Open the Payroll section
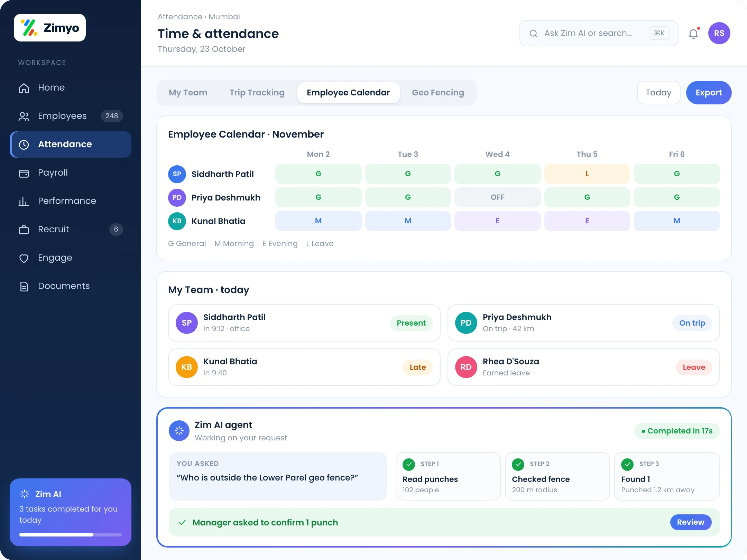747x560 pixels. pos(71,172)
